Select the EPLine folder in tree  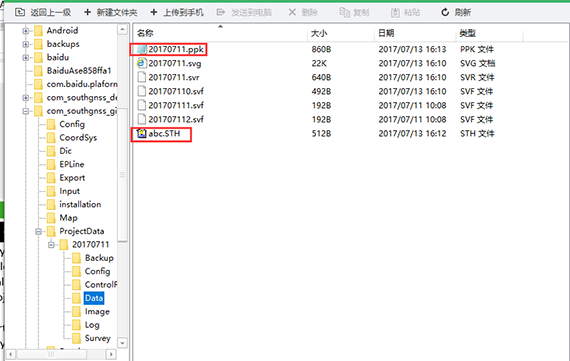pos(72,164)
